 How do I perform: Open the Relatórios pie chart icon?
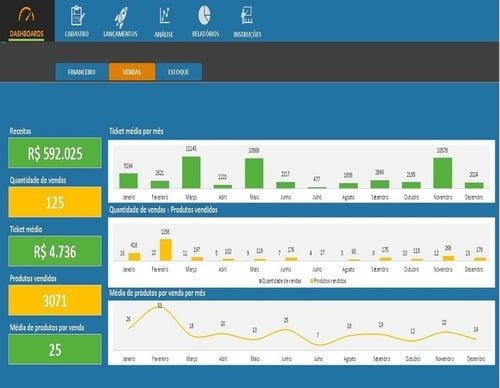[205, 15]
